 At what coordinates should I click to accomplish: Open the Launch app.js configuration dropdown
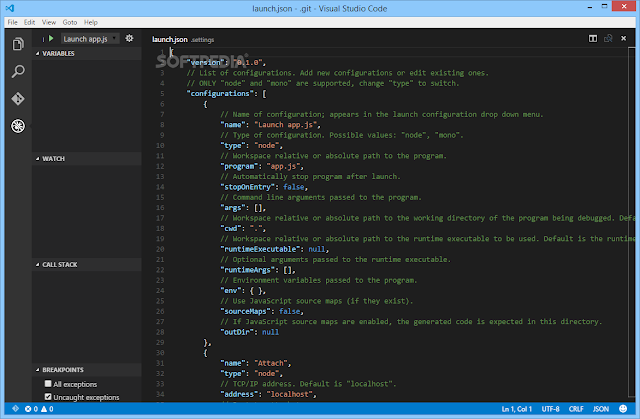(x=90, y=39)
